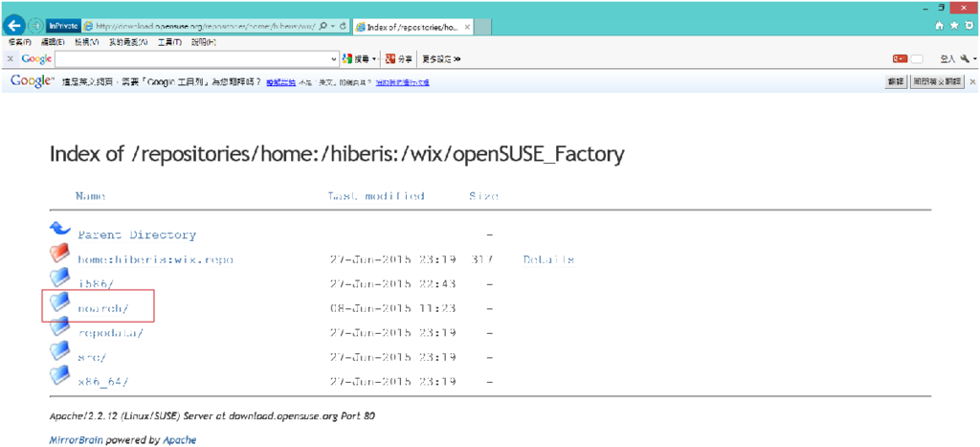Open the address bar dropdown arrow
Image resolution: width=980 pixels, height=447 pixels.
332,26
